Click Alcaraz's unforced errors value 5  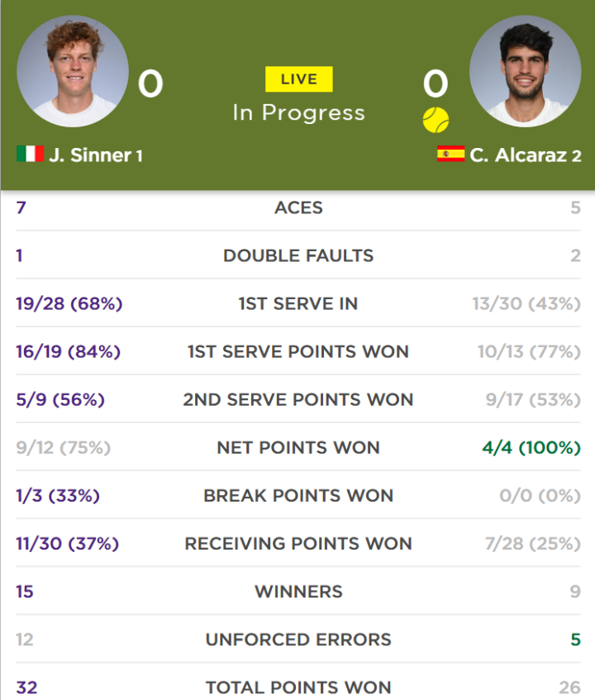(x=576, y=640)
